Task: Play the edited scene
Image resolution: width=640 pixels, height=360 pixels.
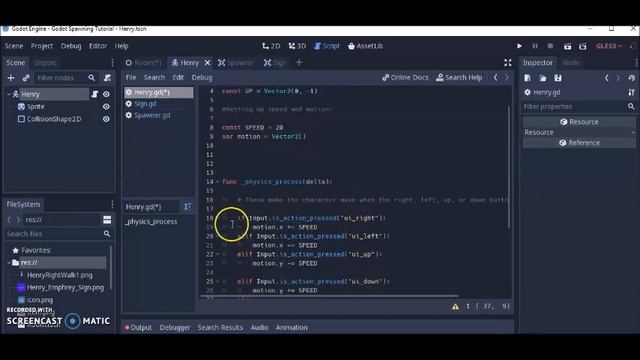Action: [x=567, y=46]
